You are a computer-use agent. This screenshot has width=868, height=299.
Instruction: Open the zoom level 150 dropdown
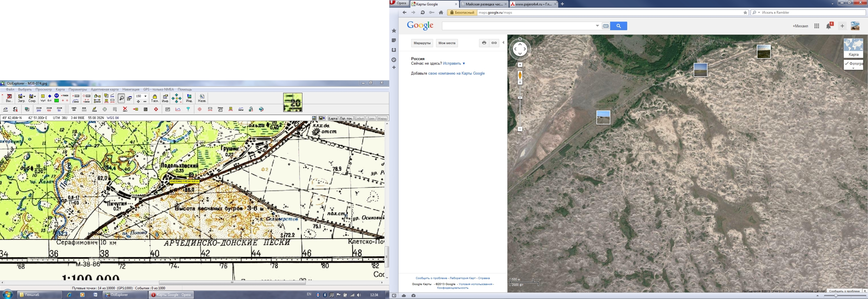tap(146, 96)
